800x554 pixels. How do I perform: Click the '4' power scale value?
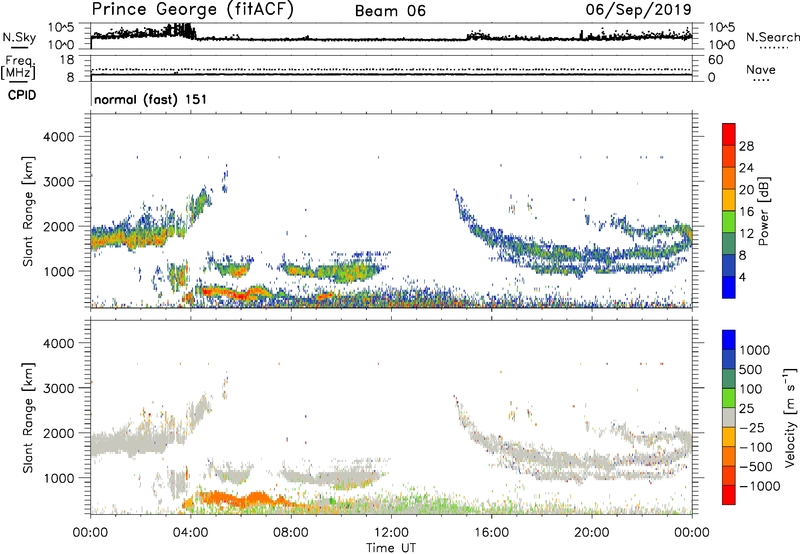[x=742, y=277]
